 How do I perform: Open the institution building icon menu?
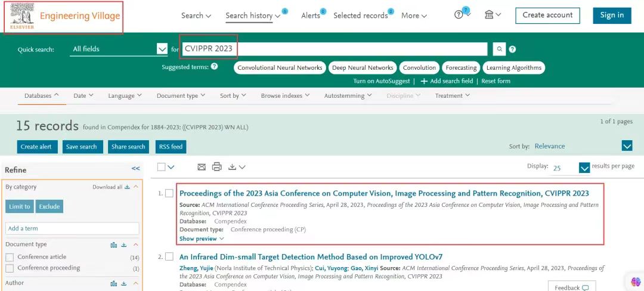click(x=493, y=15)
